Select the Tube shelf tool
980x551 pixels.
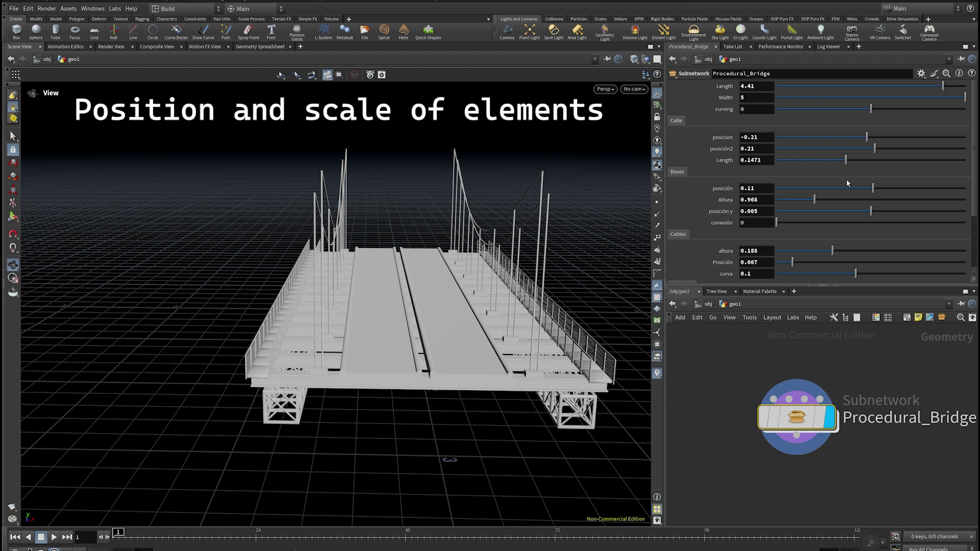(55, 32)
